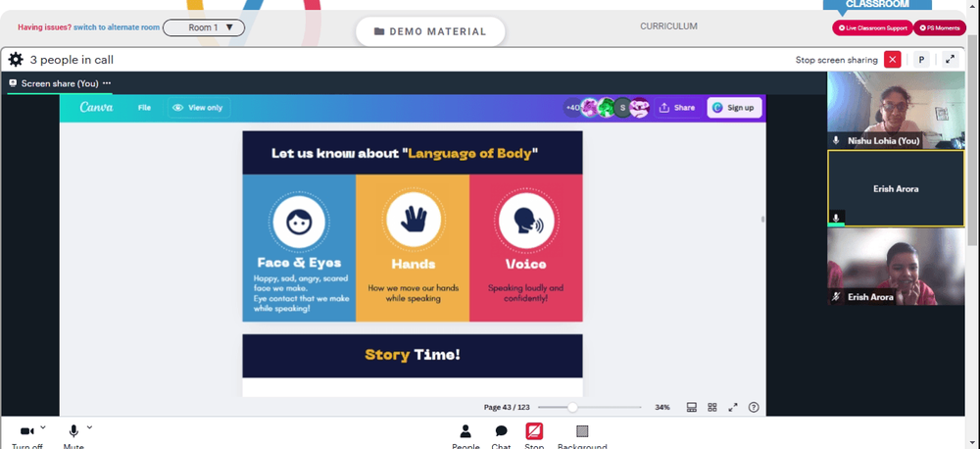Stop sharing using the bottom Stop icon
Screen dimensions: 980x449
click(x=534, y=436)
